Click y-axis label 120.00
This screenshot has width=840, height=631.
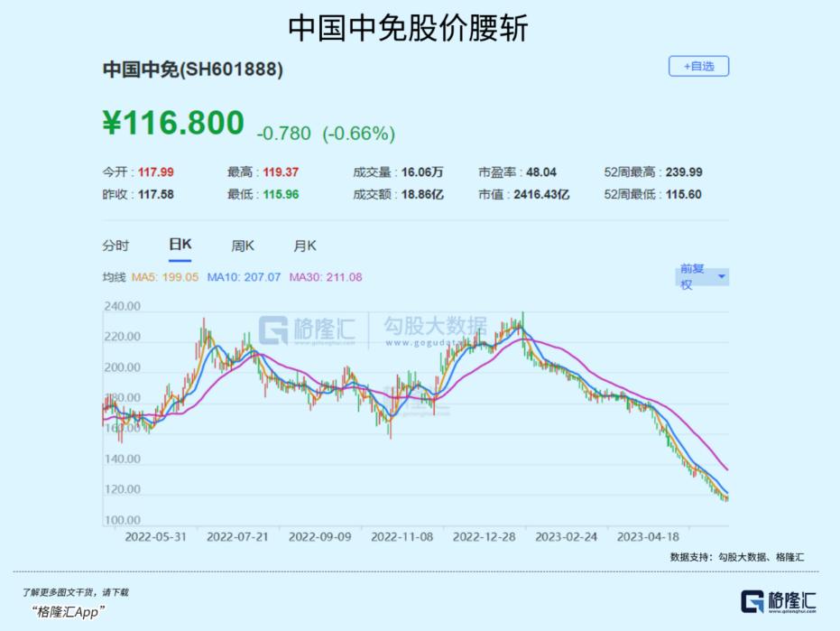click(x=122, y=489)
